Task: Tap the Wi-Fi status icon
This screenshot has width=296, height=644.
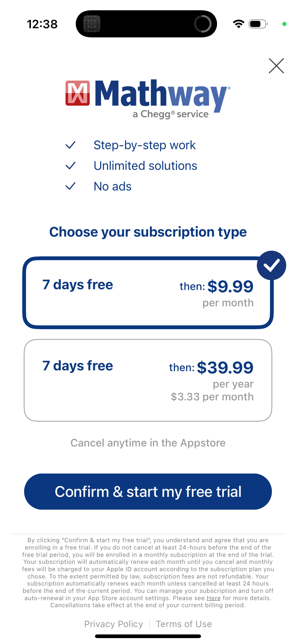Action: pos(238,24)
